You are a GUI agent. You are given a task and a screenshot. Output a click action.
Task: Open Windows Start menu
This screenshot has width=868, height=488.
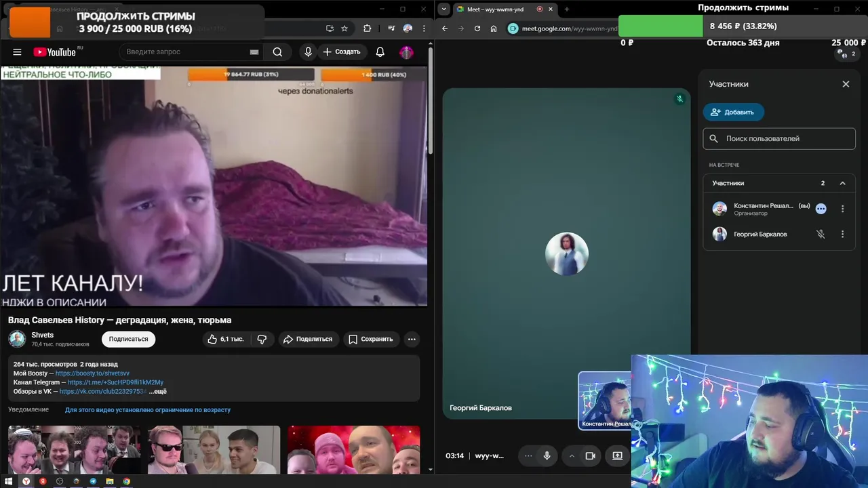pyautogui.click(x=9, y=481)
